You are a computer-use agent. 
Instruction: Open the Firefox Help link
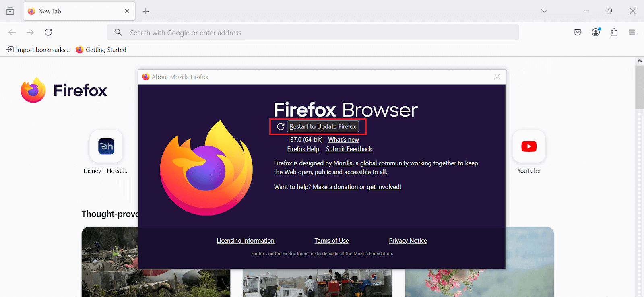tap(303, 149)
